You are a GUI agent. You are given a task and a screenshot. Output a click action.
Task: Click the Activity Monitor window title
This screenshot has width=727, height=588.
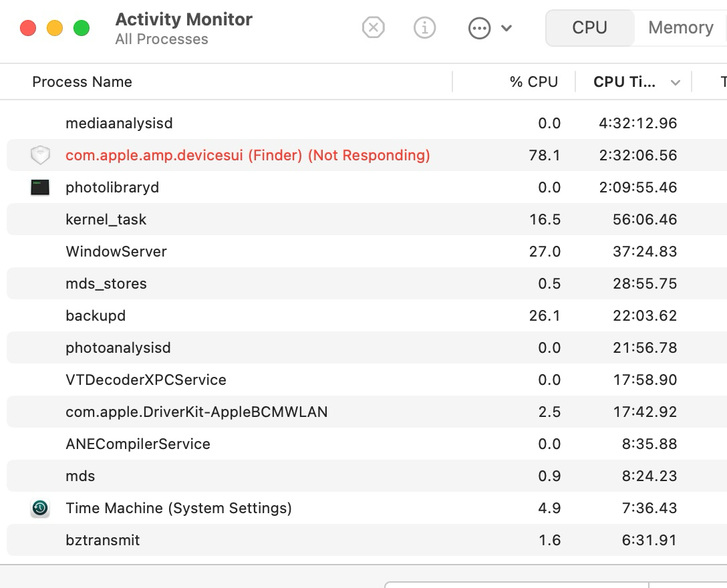[184, 19]
